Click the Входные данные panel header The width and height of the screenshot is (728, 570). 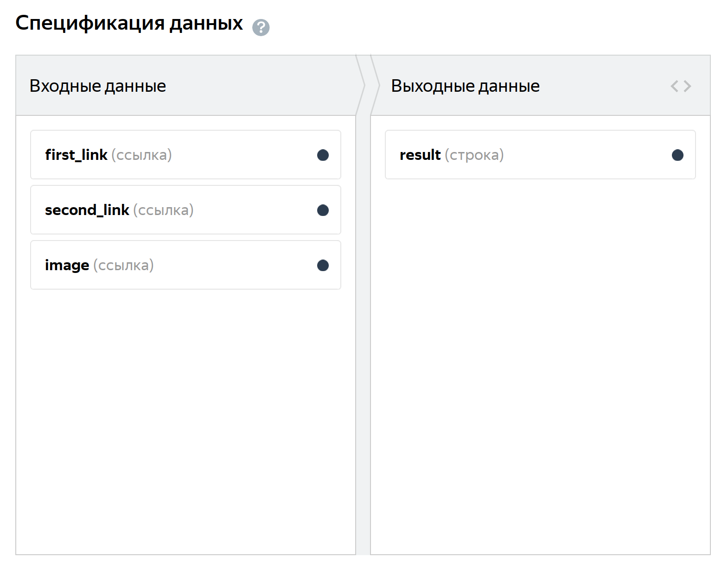[x=98, y=86]
